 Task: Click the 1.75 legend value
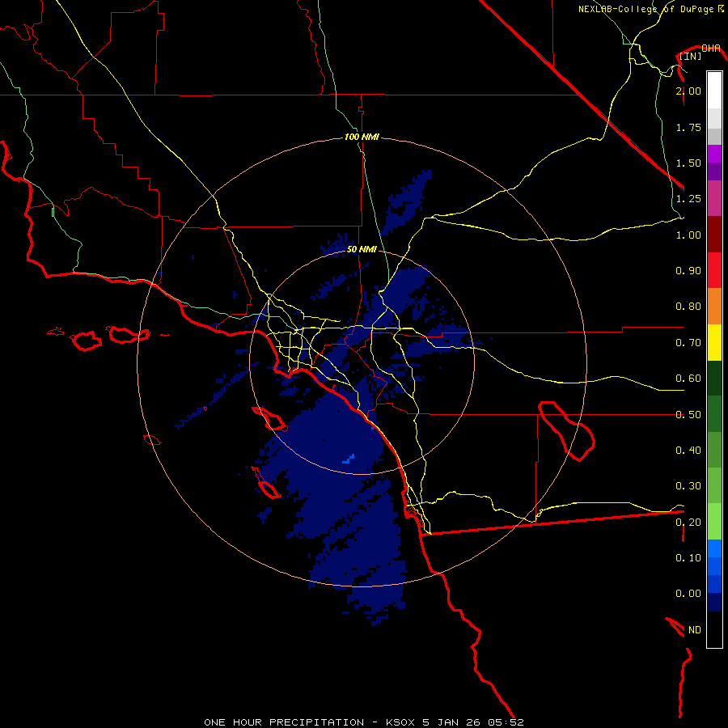688,127
